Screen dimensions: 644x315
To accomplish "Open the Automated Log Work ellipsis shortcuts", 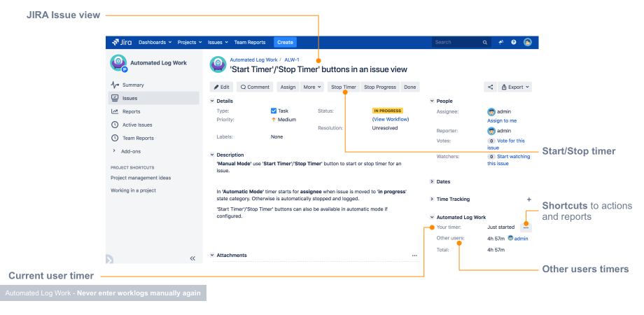I will click(x=526, y=227).
